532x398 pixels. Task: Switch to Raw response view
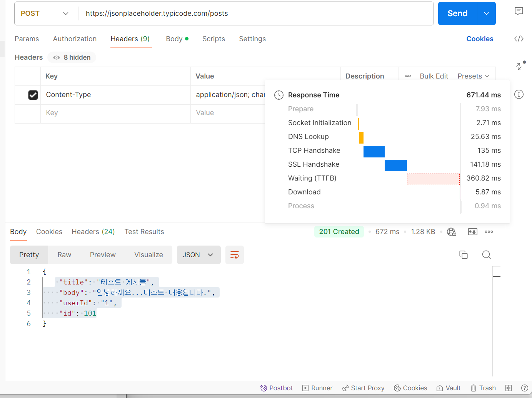64,255
